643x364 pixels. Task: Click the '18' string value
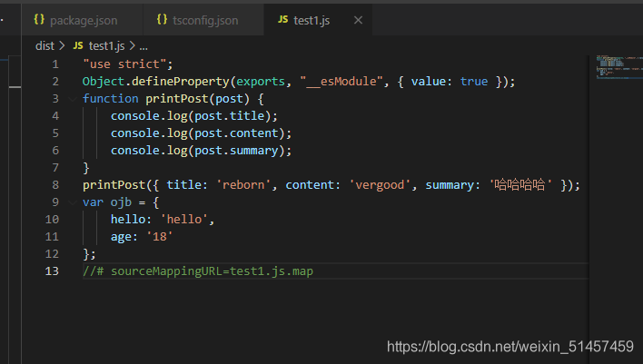[x=160, y=237]
